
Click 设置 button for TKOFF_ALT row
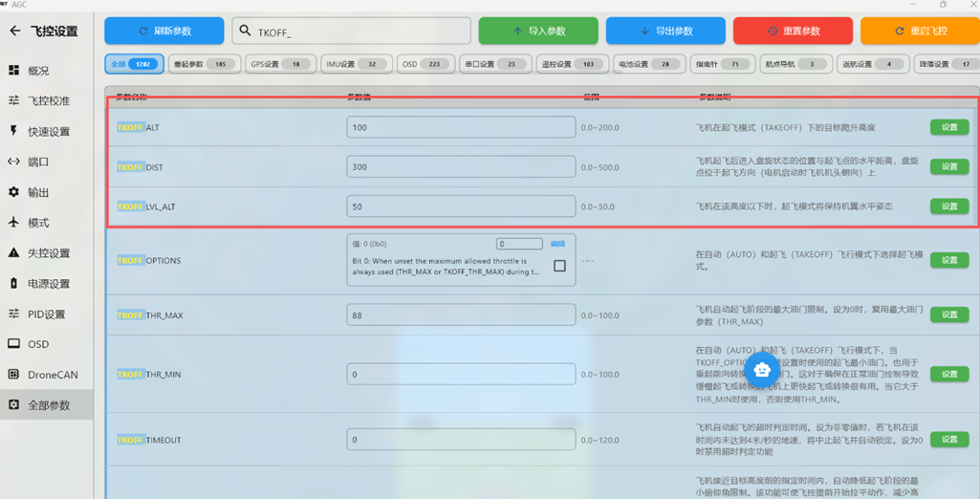[x=948, y=127]
